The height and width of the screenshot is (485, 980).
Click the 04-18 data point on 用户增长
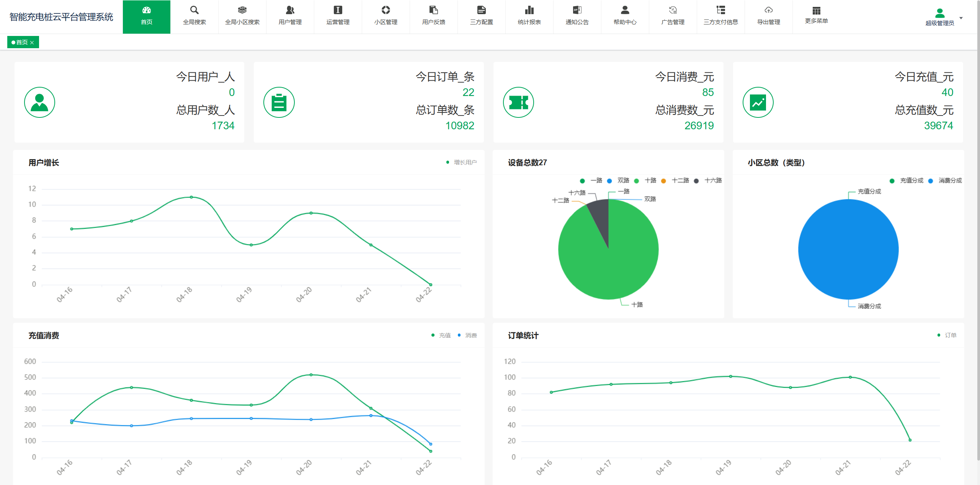click(x=191, y=197)
